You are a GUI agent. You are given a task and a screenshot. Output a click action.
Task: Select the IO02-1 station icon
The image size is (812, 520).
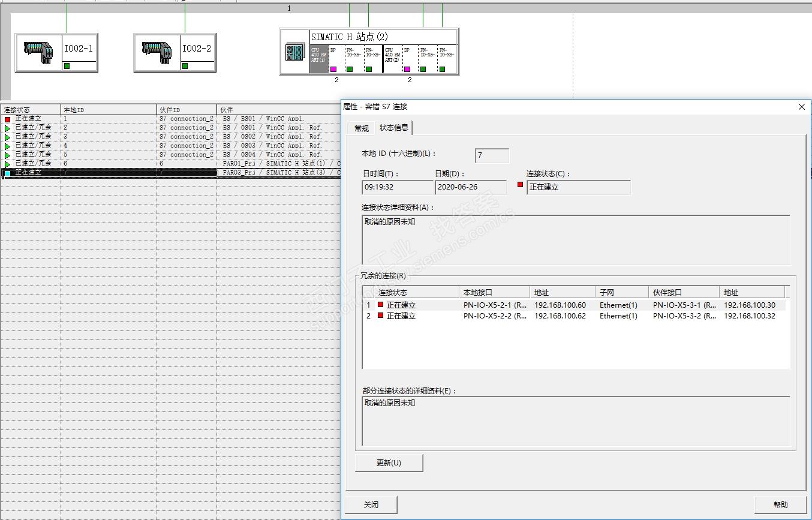tap(38, 53)
